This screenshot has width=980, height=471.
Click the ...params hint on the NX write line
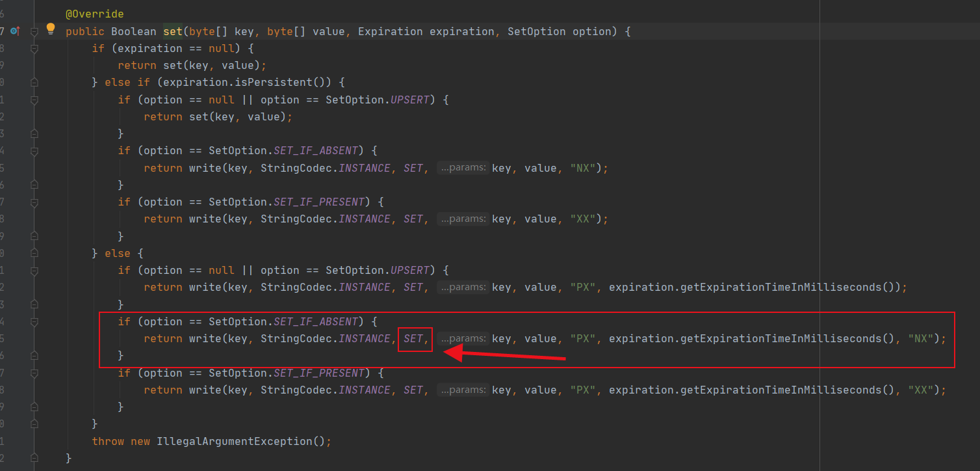[463, 167]
